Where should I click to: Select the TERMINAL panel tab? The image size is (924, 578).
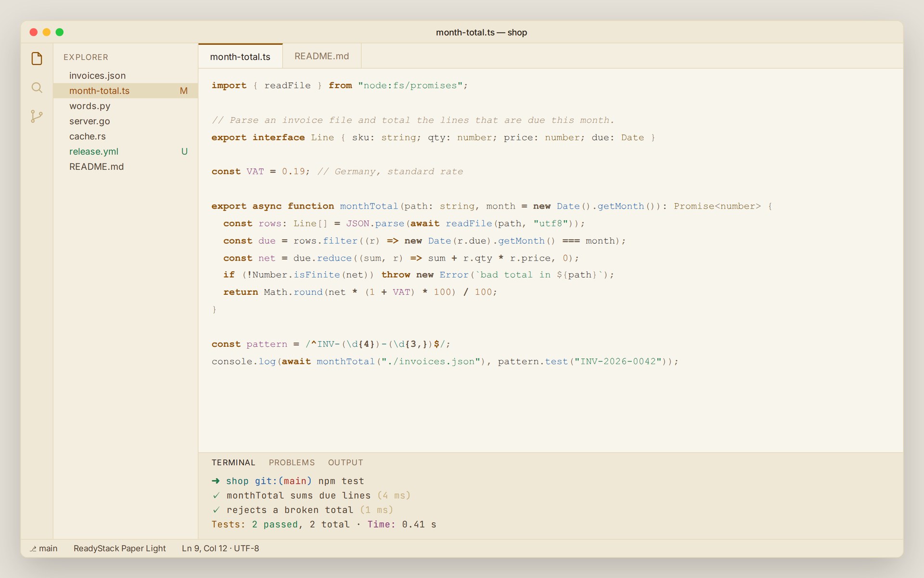pos(233,462)
